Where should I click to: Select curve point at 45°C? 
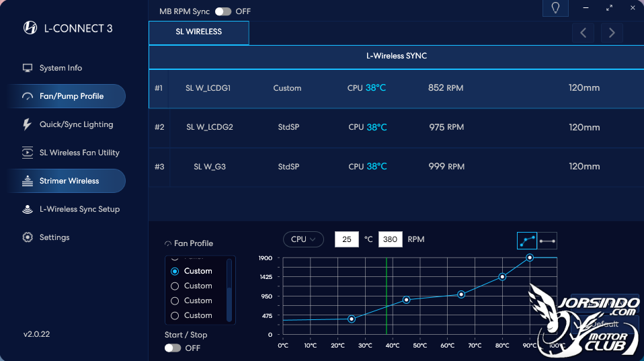pos(406,300)
